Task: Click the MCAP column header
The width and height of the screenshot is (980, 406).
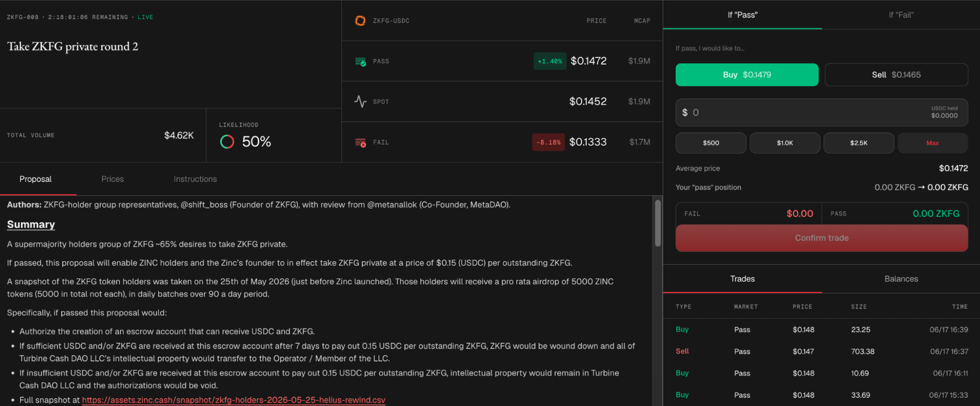Action: [x=642, y=21]
